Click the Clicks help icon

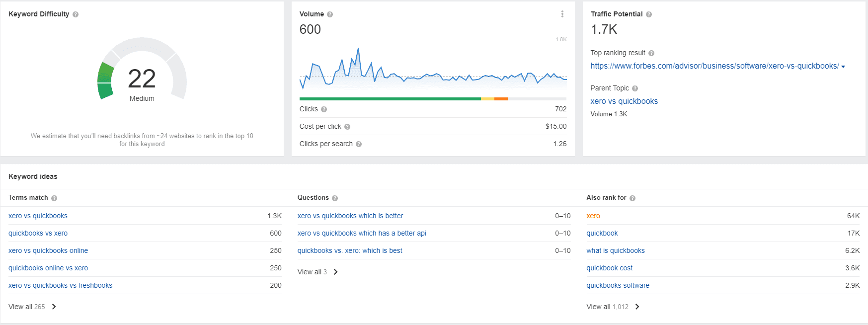324,109
